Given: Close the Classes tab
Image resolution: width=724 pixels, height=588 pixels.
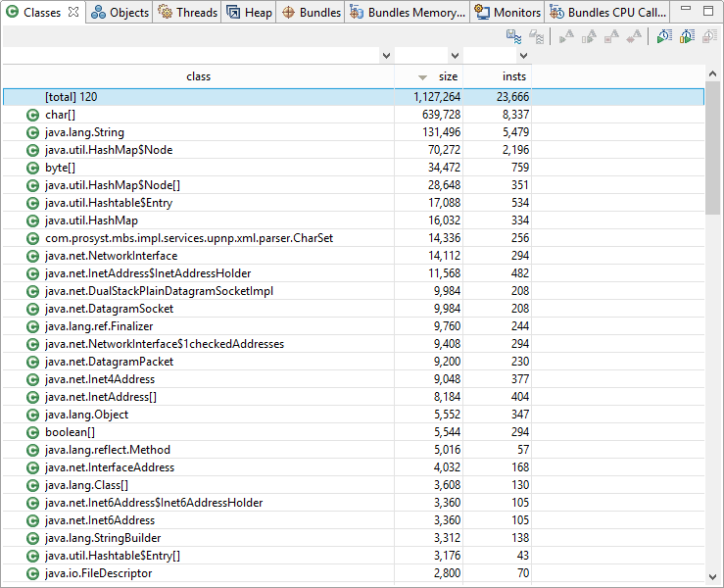Looking at the screenshot, I should tap(73, 13).
